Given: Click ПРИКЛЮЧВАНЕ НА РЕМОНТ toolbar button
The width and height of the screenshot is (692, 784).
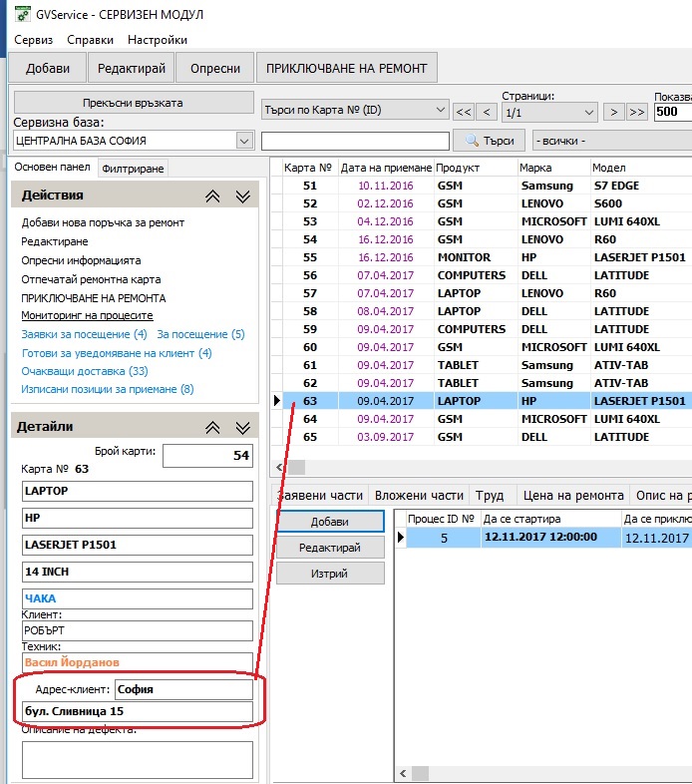Looking at the screenshot, I should pyautogui.click(x=347, y=68).
